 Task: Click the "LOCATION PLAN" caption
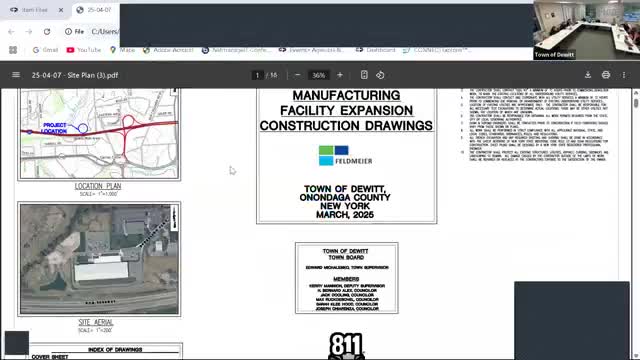(98, 186)
